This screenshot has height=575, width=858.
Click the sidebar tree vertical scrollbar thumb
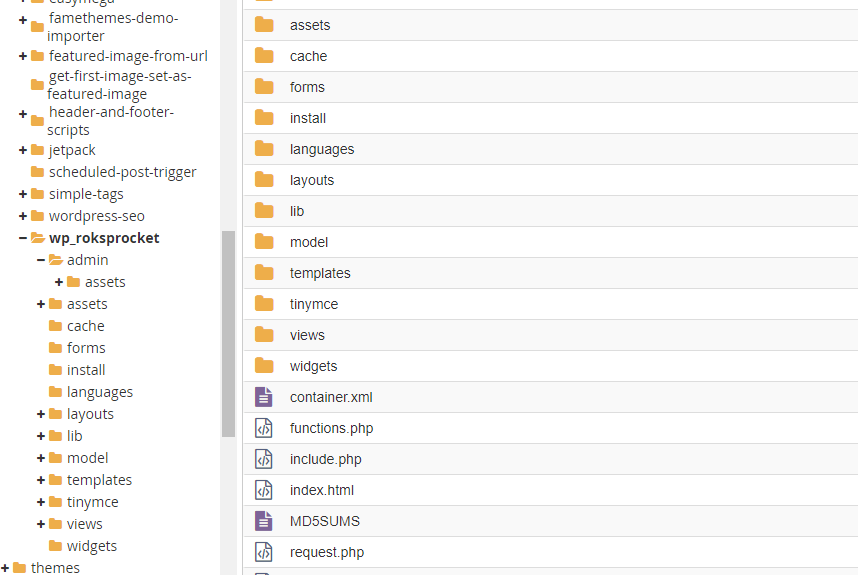[x=228, y=334]
